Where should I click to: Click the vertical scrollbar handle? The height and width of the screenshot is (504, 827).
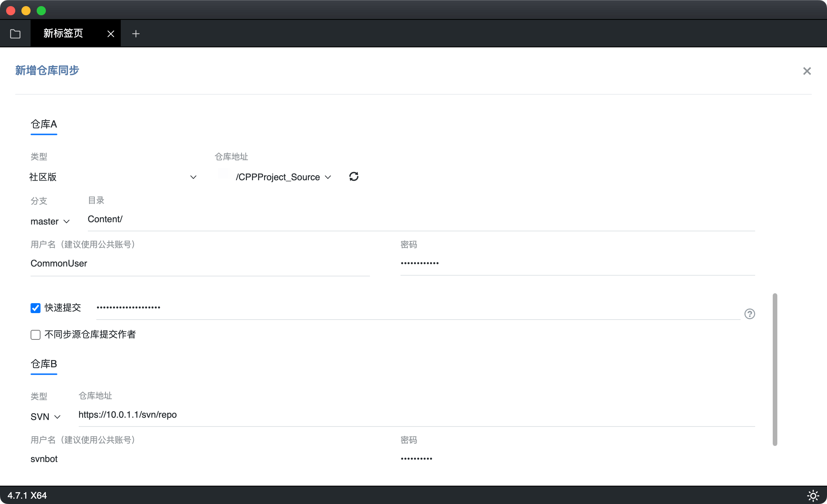[x=775, y=369]
